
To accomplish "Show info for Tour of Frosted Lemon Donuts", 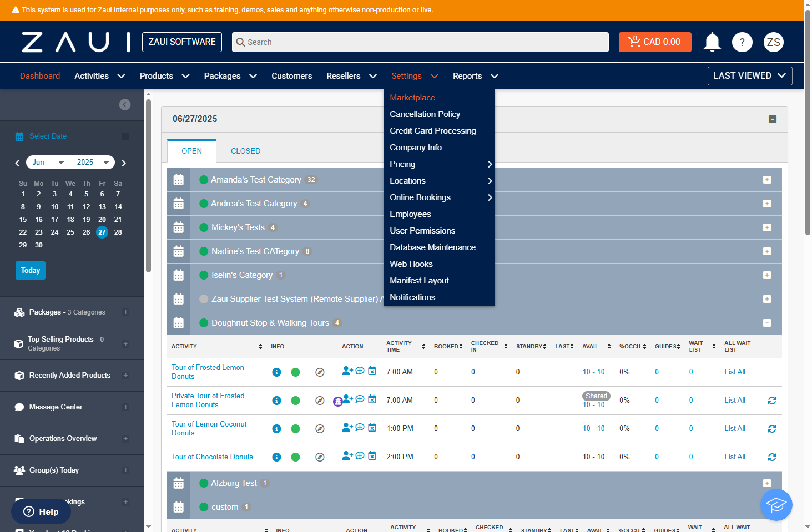I will 276,372.
